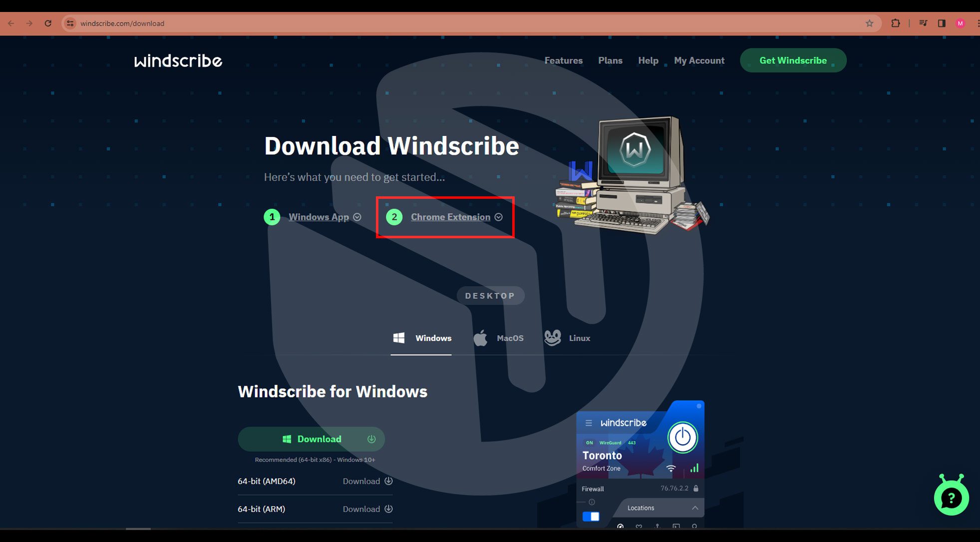Click the Get Windscribe button
Screen dimensions: 980x542
[793, 60]
